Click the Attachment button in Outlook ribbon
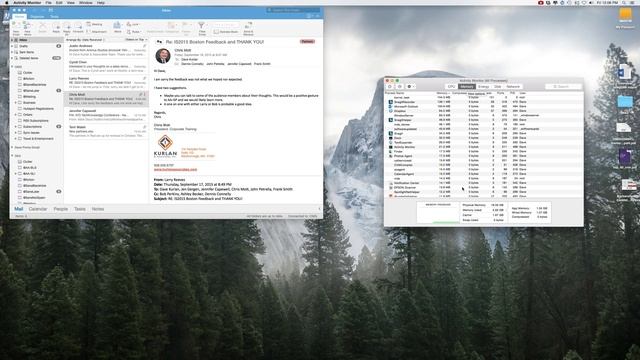 [96, 31]
